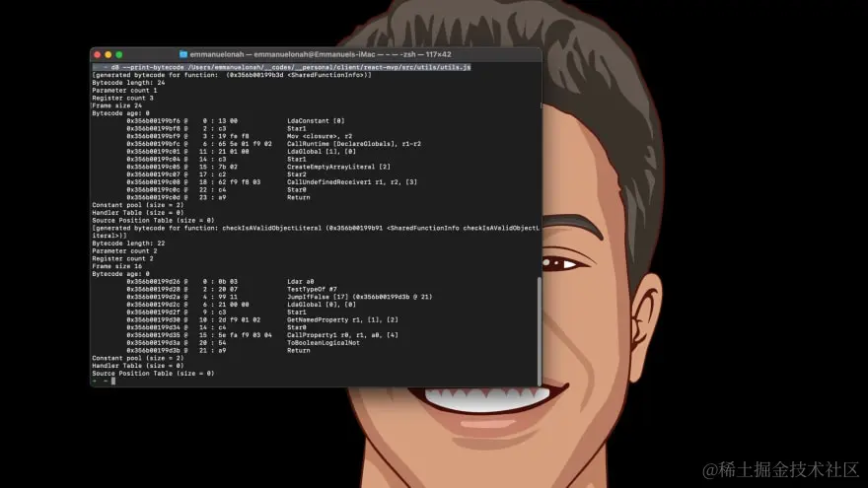The height and width of the screenshot is (488, 868).
Task: Click the 'Parameter count 2' line
Action: click(124, 251)
